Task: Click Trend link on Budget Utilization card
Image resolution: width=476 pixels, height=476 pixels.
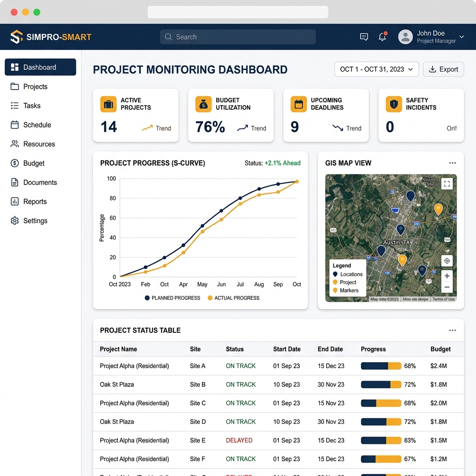Action: tap(251, 128)
